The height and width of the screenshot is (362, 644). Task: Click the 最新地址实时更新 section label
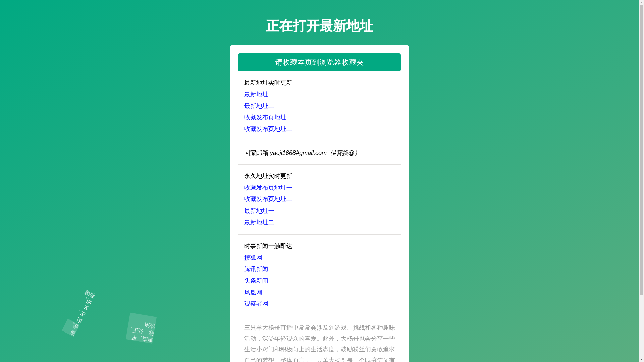click(x=268, y=83)
